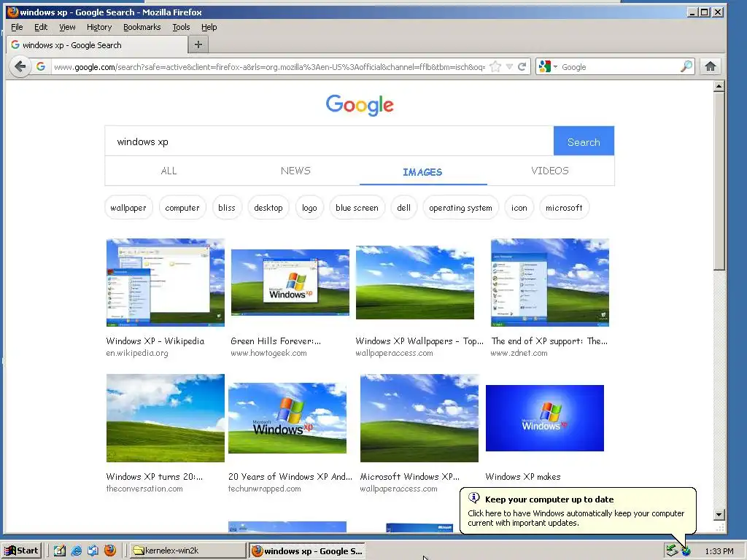
Task: Launch Firefox from the quick launch bar
Action: point(110,551)
